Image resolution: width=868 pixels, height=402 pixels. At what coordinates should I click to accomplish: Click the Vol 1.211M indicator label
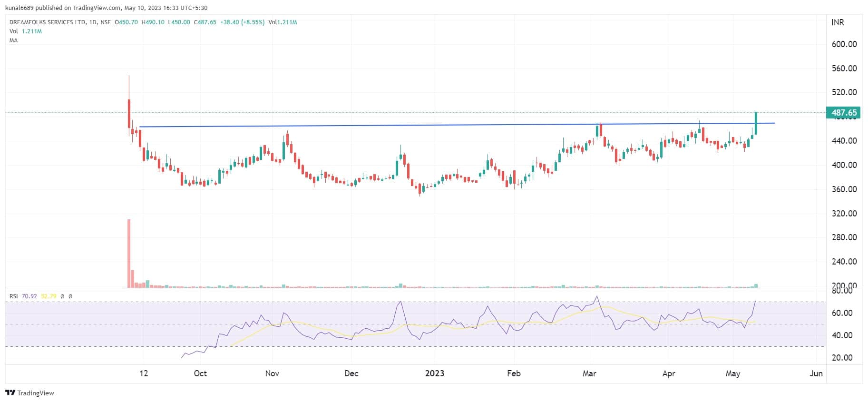(26, 31)
